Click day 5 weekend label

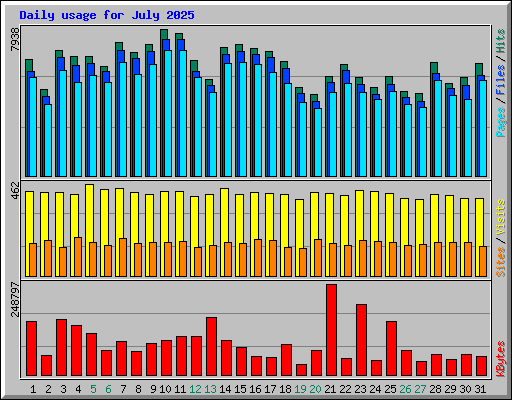[93, 389]
